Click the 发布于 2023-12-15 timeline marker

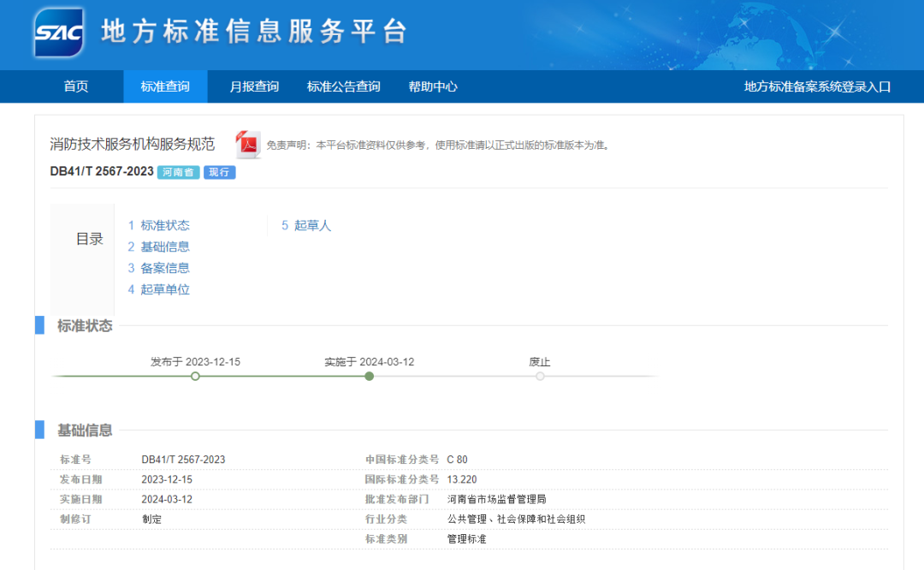pyautogui.click(x=195, y=375)
